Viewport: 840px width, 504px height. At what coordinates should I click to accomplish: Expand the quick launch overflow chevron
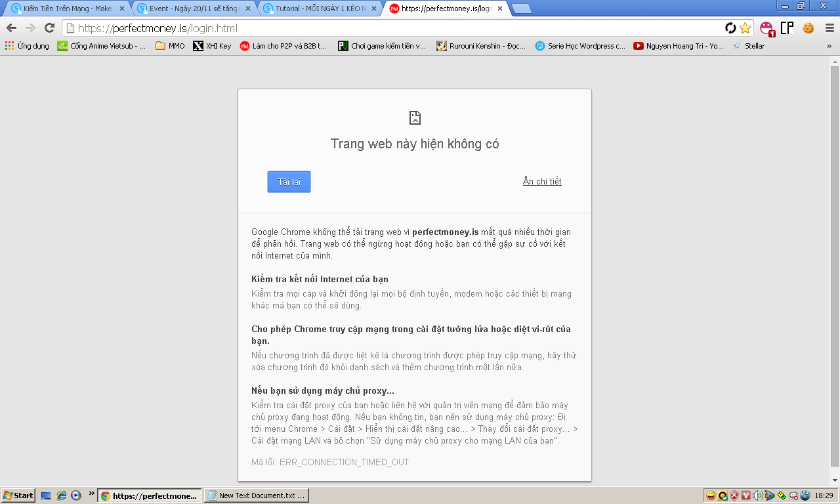pos(91,493)
